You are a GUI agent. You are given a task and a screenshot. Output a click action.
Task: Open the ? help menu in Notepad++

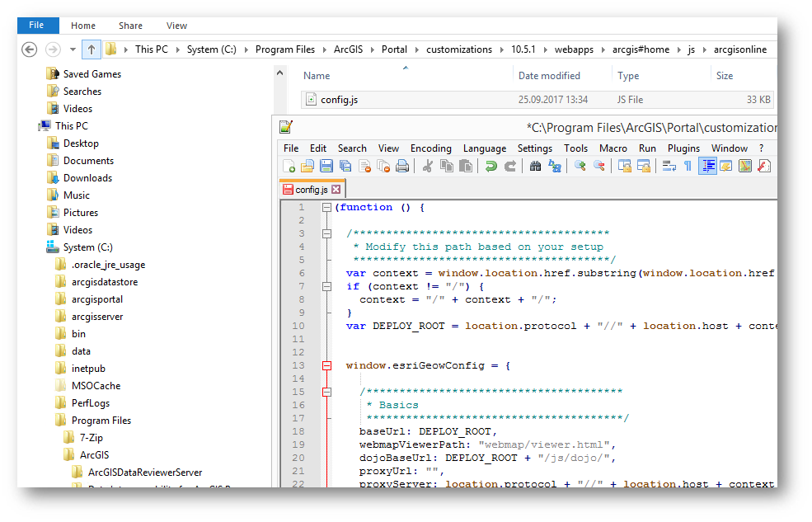761,148
